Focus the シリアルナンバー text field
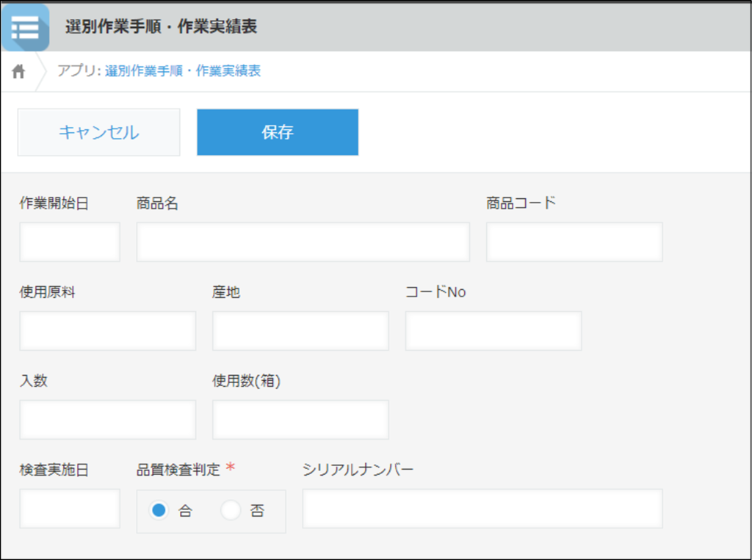This screenshot has height=560, width=752. [x=482, y=509]
